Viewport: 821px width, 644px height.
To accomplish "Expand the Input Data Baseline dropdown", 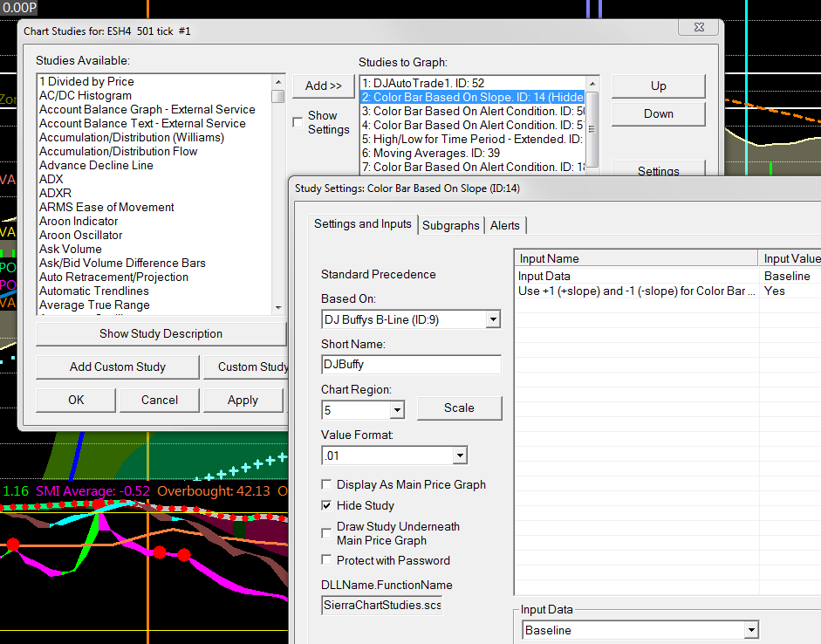I will coord(750,630).
